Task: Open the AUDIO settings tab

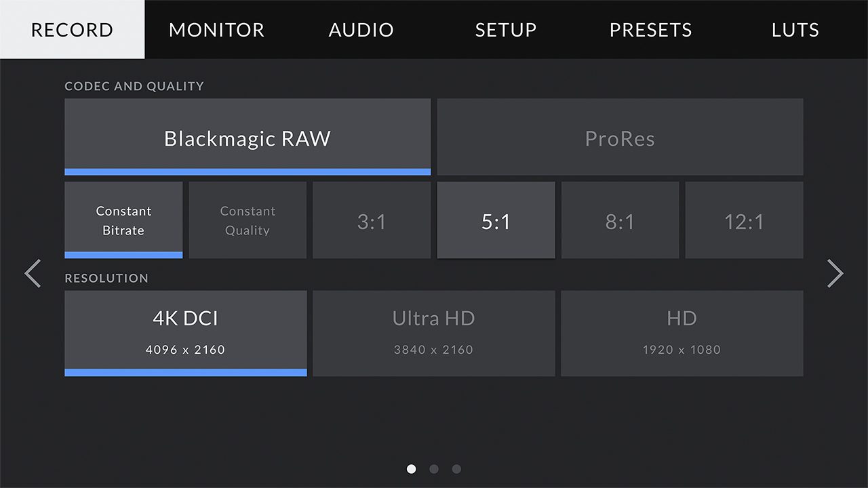Action: [x=361, y=30]
